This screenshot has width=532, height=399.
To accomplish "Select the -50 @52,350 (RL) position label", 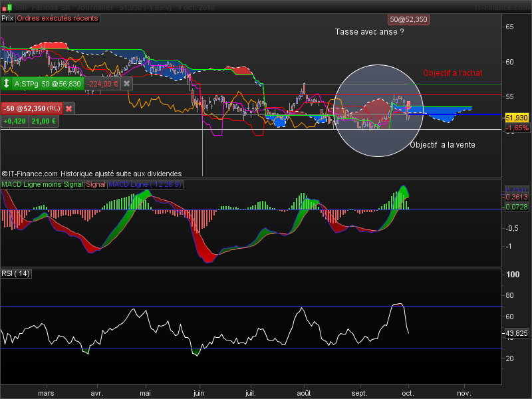I will click(x=32, y=108).
